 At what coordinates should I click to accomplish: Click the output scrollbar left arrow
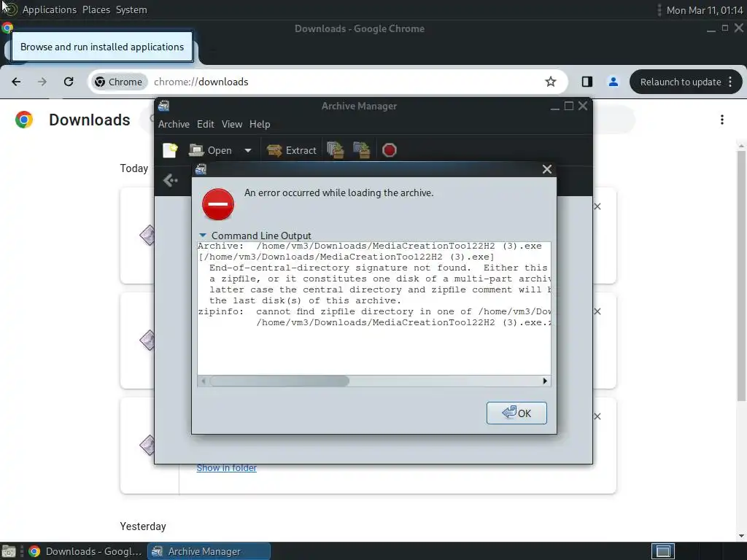204,381
